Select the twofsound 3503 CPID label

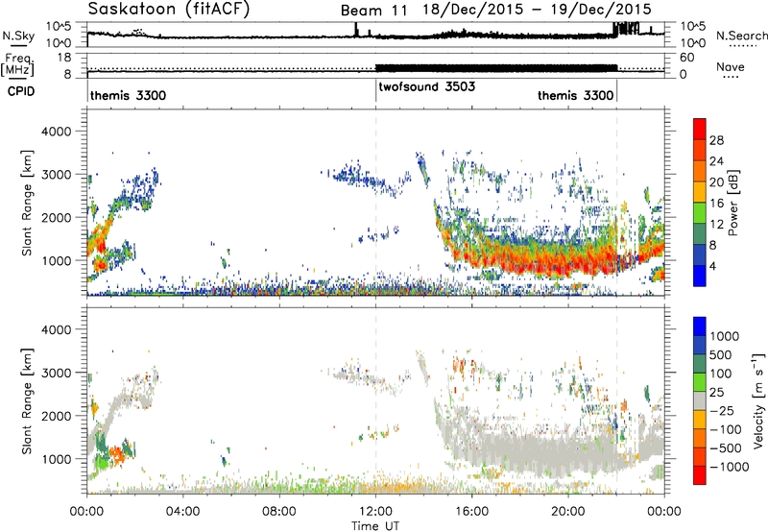(x=426, y=86)
